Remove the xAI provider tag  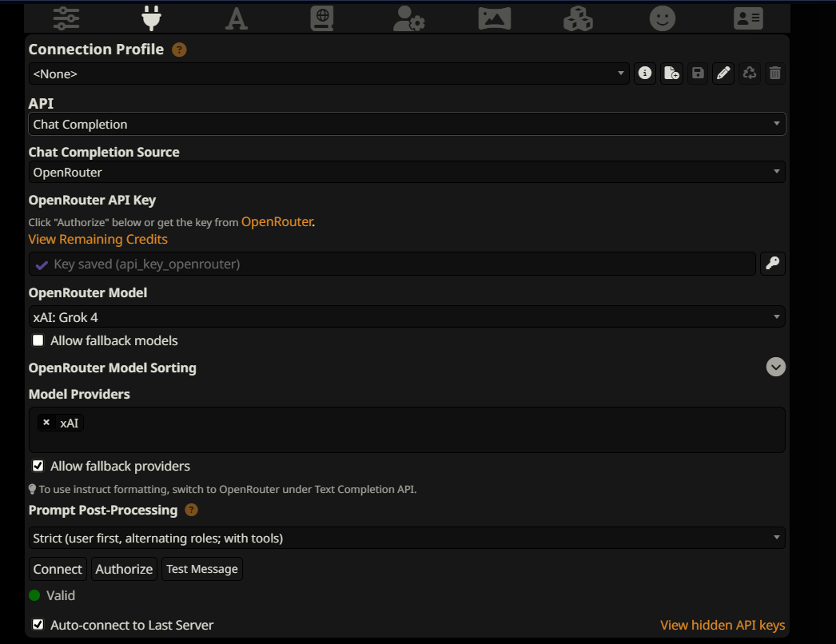(x=46, y=423)
